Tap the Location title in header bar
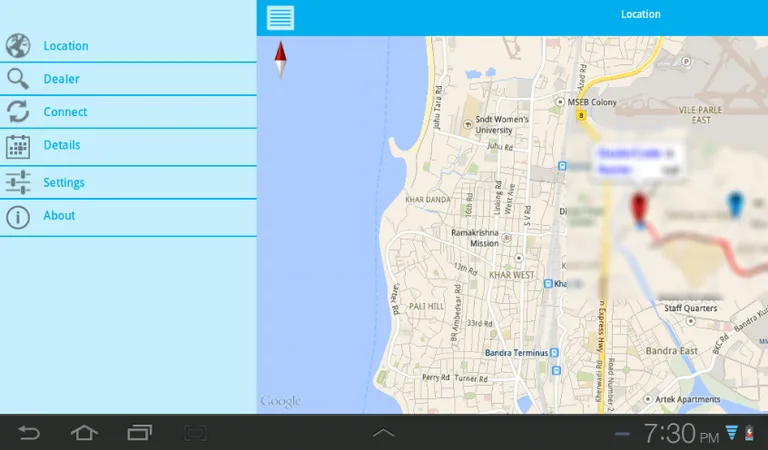Viewport: 768px width, 450px height. coord(641,14)
